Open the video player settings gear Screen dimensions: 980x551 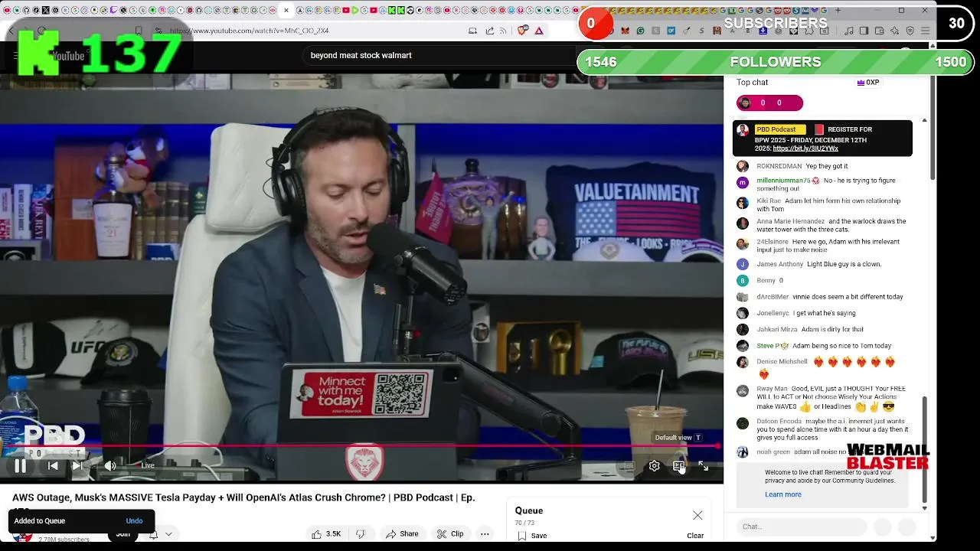(655, 465)
